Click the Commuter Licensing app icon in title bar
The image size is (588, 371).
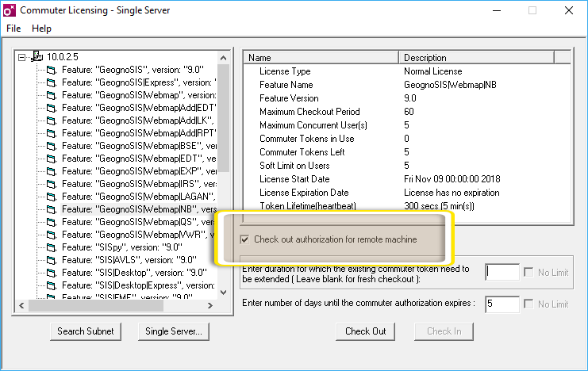(x=10, y=10)
